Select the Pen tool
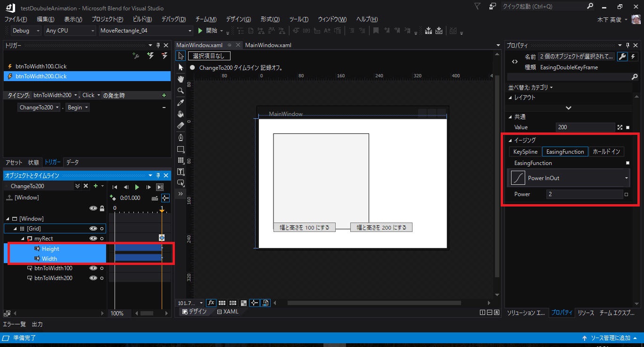The image size is (644, 347). (x=181, y=137)
